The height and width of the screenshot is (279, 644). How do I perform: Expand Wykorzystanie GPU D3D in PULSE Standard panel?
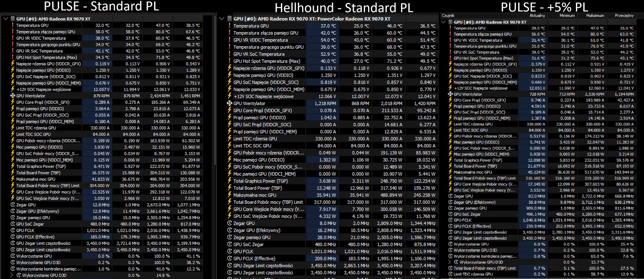pyautogui.click(x=11, y=275)
